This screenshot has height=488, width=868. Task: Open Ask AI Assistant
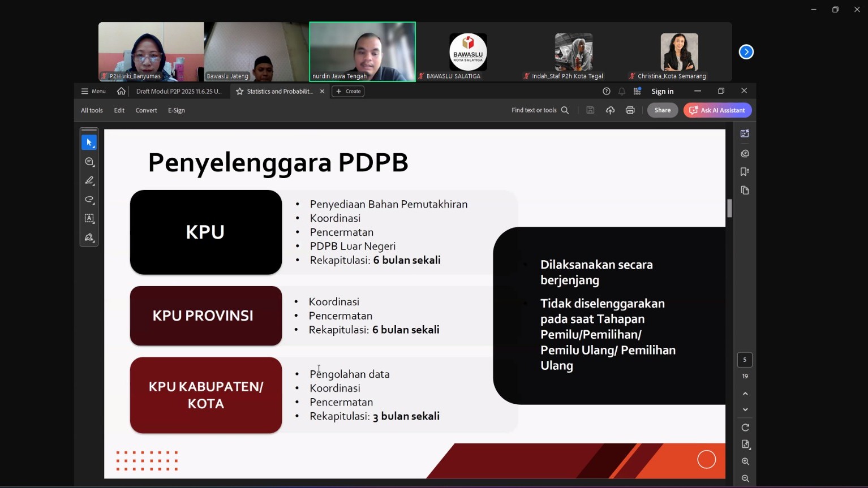(717, 110)
